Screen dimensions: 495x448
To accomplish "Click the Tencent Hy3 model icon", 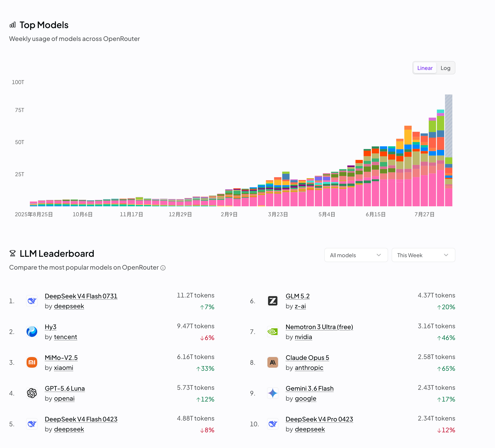I will point(32,332).
